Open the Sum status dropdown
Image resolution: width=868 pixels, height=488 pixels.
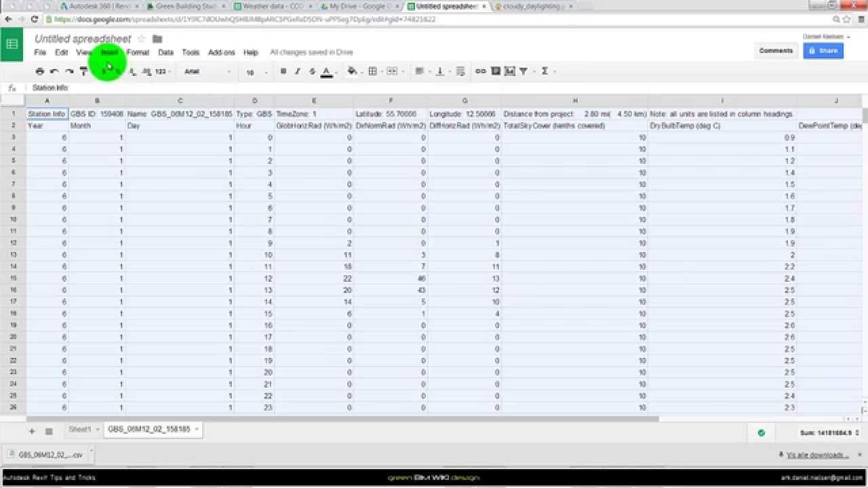click(829, 432)
